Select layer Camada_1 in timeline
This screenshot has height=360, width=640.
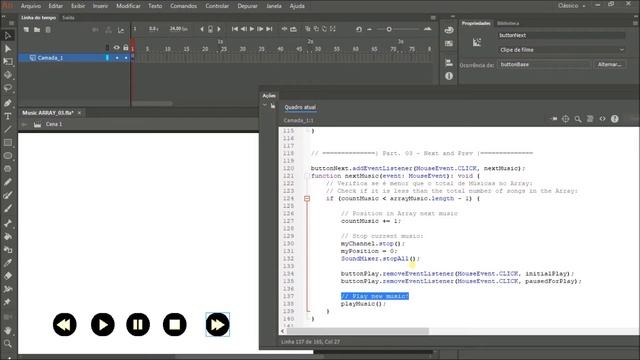[50, 58]
